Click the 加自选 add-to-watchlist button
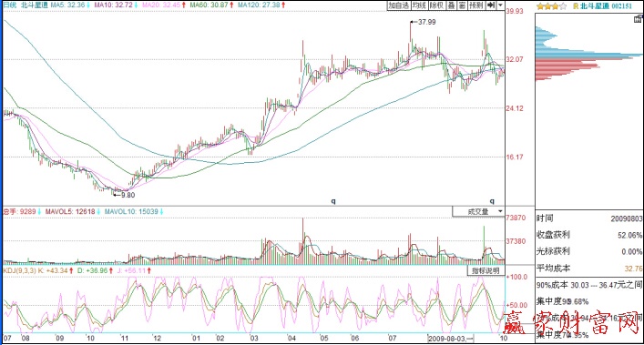Viewport: 644px width, 345px height. point(399,5)
